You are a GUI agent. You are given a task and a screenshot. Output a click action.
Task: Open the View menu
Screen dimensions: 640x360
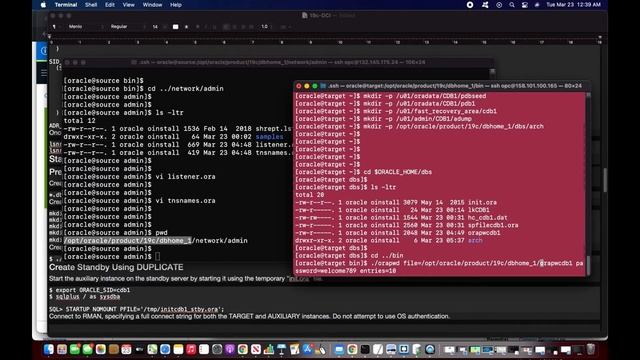[128, 5]
